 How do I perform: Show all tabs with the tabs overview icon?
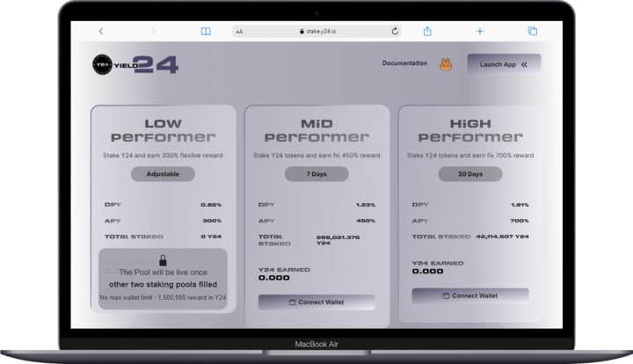click(533, 31)
